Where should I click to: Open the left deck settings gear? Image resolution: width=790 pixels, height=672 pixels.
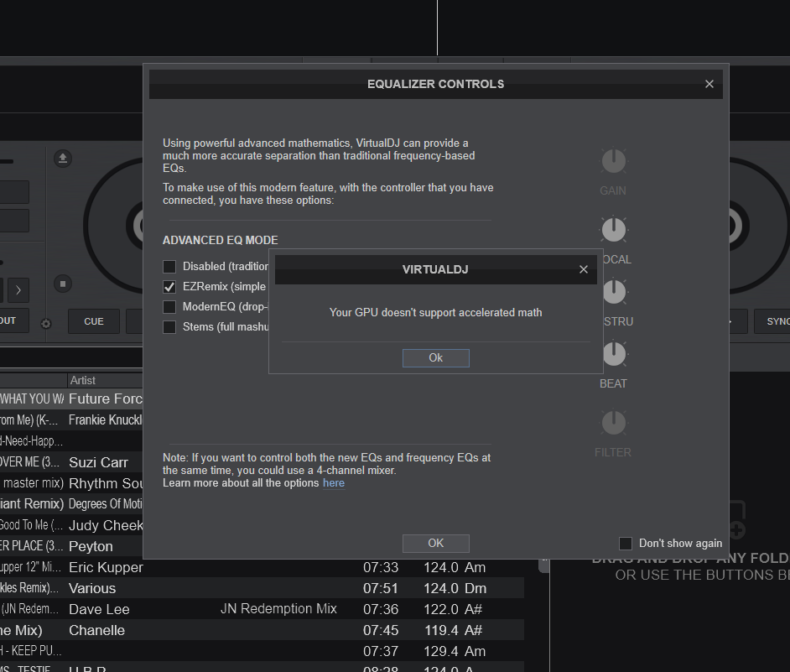pos(46,324)
